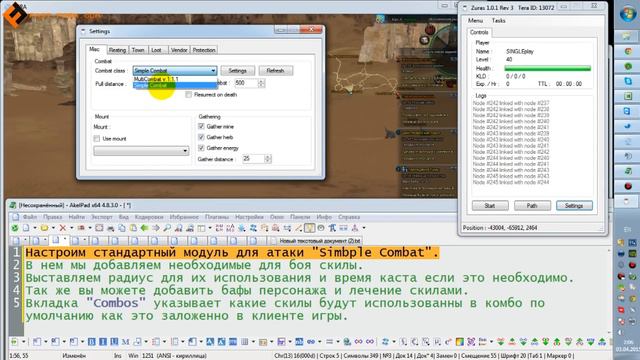Switch to the Town tab in Settings
640x360 pixels.
pyautogui.click(x=138, y=50)
